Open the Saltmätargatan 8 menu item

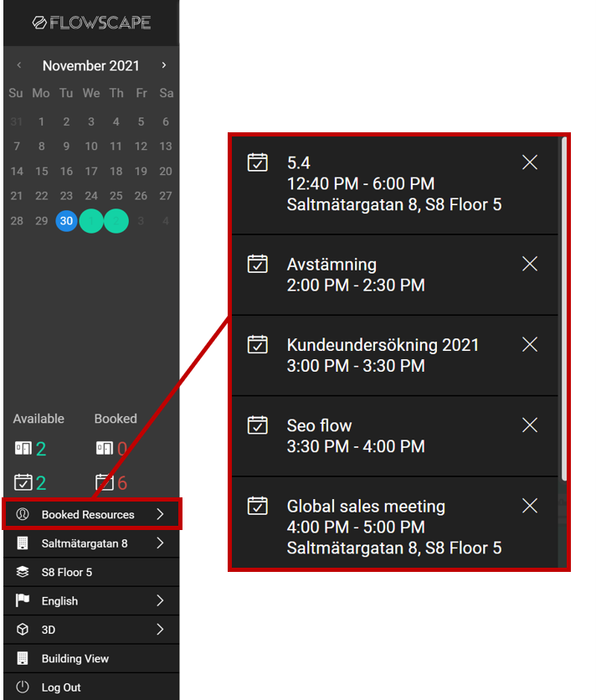click(91, 543)
